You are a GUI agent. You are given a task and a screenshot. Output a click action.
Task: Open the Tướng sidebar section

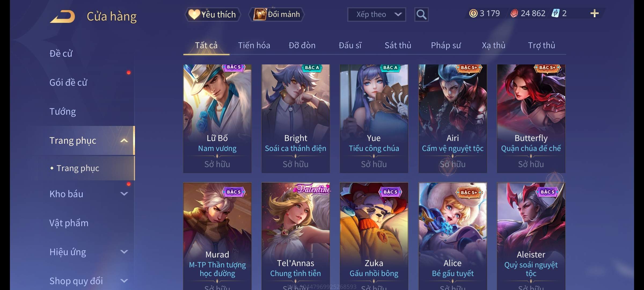[63, 111]
